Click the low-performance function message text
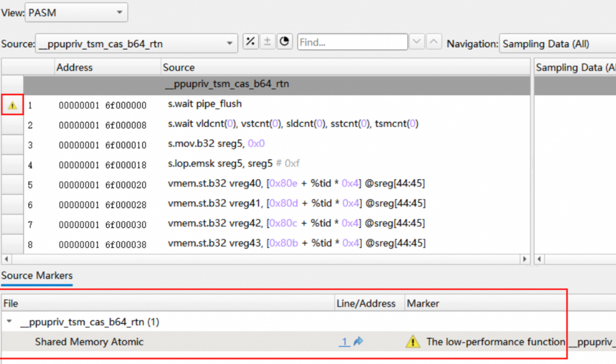 [521, 342]
